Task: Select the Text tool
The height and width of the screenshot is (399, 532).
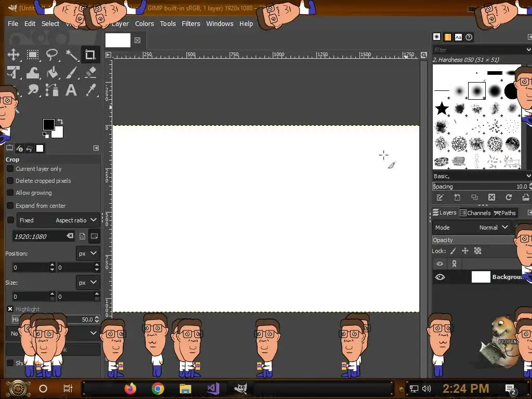Action: (x=71, y=90)
